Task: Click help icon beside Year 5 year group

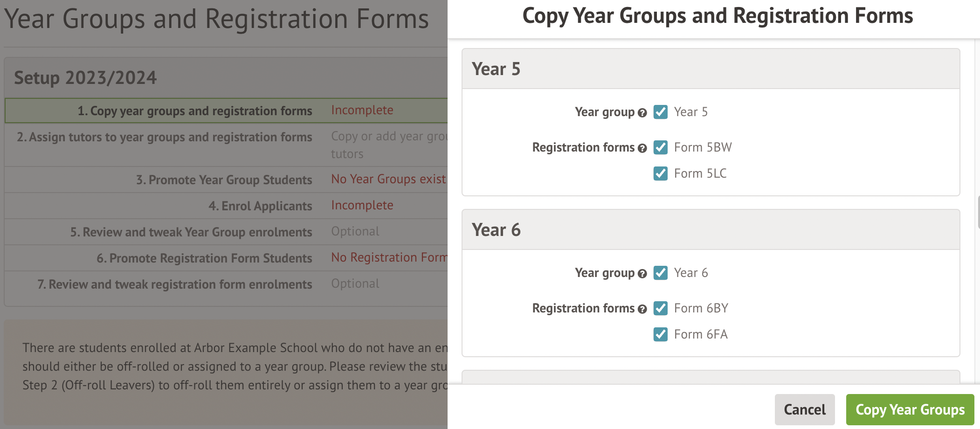Action: click(642, 113)
